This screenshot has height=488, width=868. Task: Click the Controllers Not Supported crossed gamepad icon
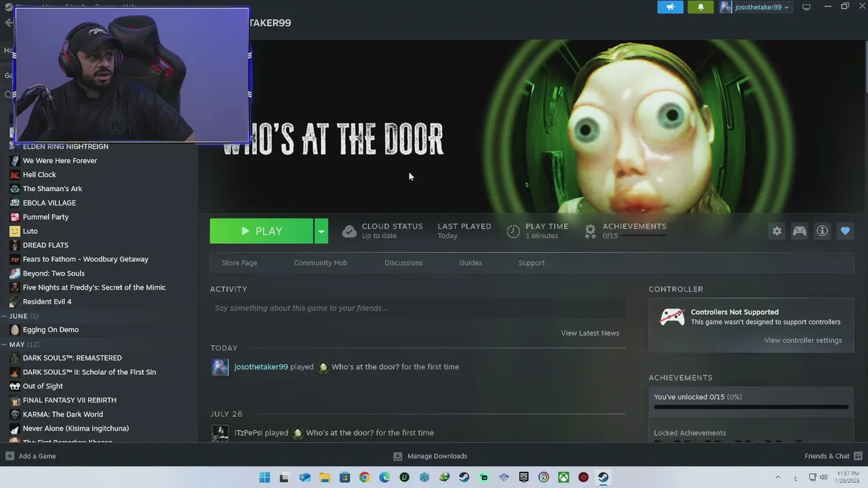pos(672,317)
